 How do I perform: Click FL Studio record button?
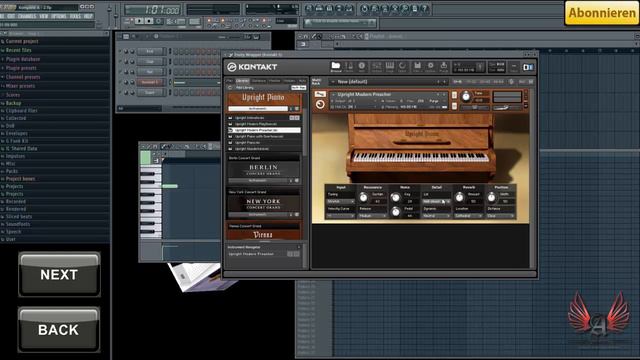tap(159, 21)
